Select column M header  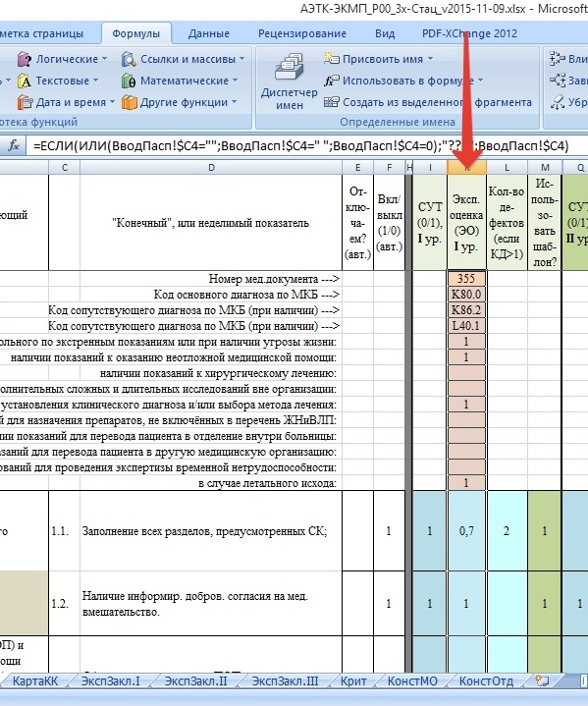(545, 168)
